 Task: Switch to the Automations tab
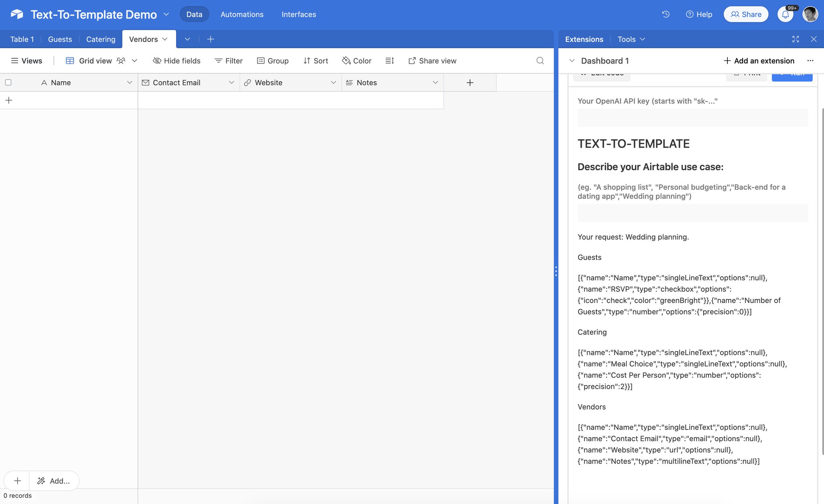241,14
